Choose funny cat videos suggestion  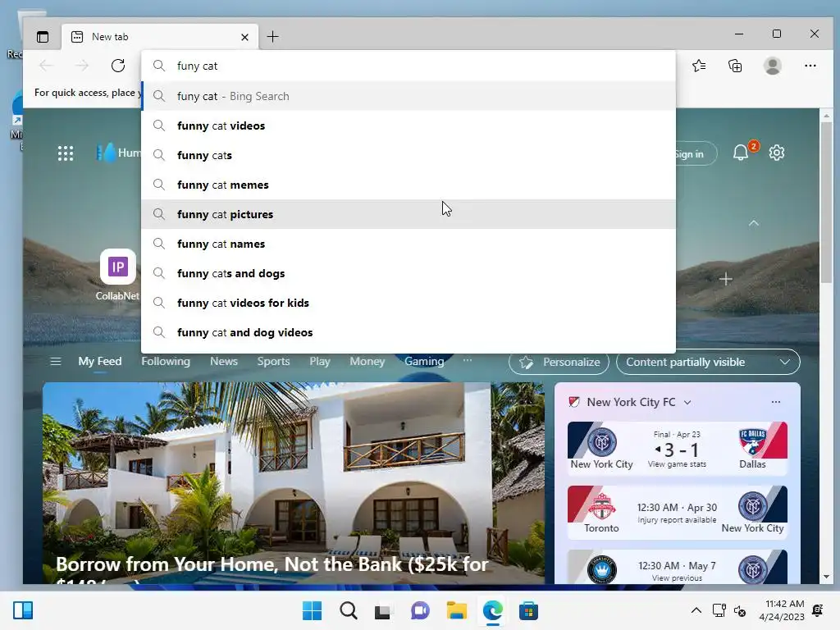coord(409,126)
